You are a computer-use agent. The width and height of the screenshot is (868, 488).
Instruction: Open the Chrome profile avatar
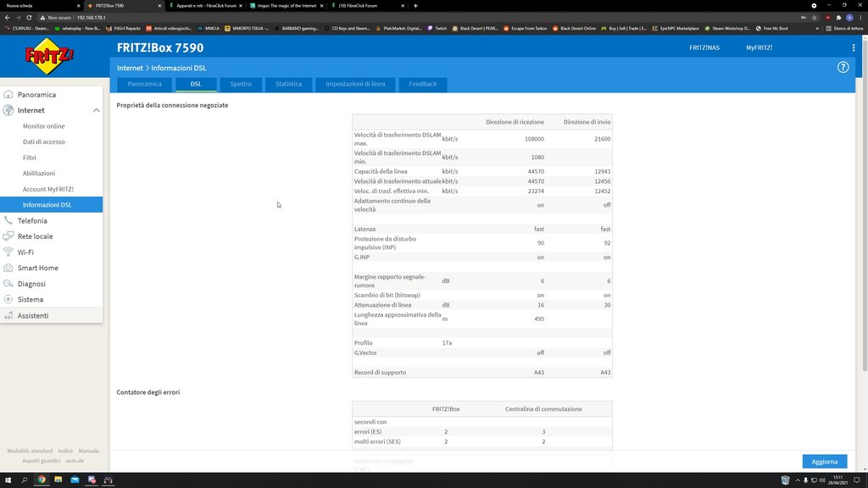tap(849, 18)
